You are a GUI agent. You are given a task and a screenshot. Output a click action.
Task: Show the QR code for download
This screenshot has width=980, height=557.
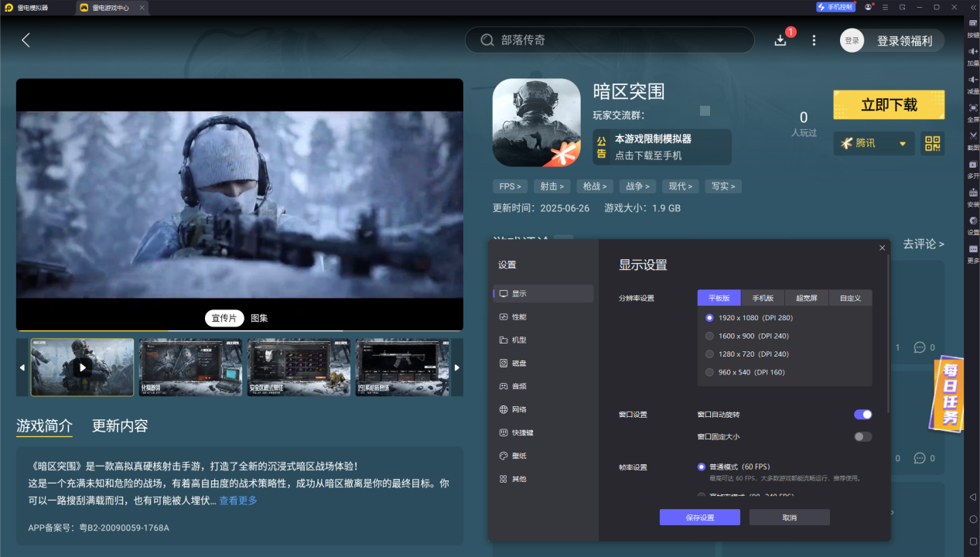click(x=932, y=143)
